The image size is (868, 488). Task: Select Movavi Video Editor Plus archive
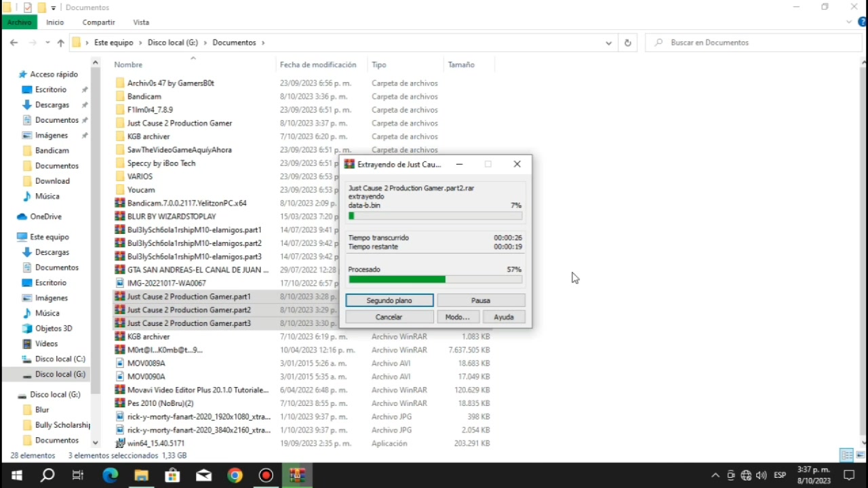coord(198,390)
